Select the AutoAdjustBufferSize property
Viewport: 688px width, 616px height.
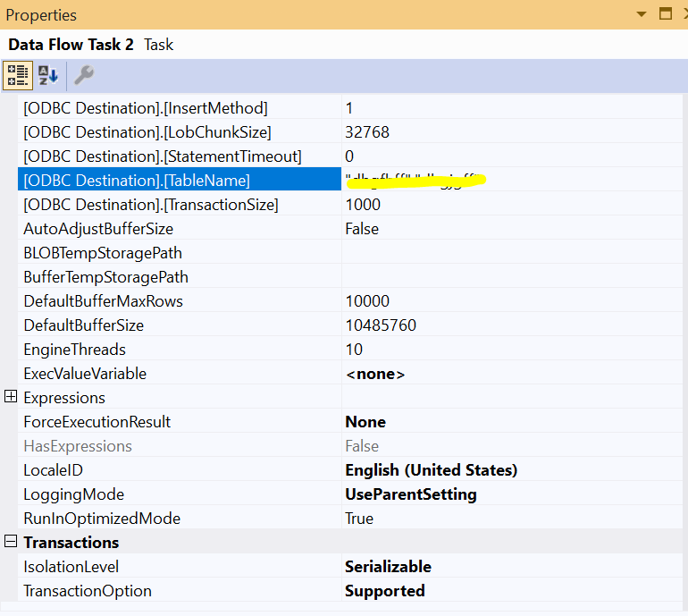180,229
